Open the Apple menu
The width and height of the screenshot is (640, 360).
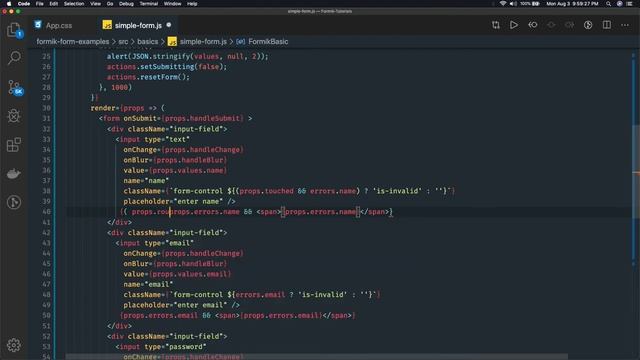tap(9, 4)
